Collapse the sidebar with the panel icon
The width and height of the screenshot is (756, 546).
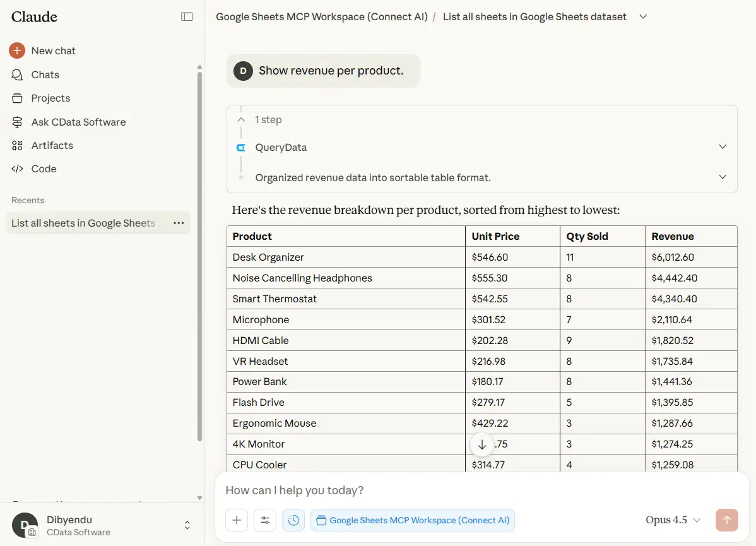click(187, 17)
